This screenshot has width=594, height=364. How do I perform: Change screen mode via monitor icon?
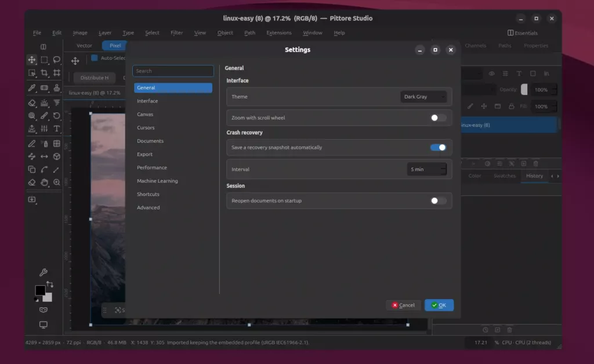pyautogui.click(x=43, y=325)
